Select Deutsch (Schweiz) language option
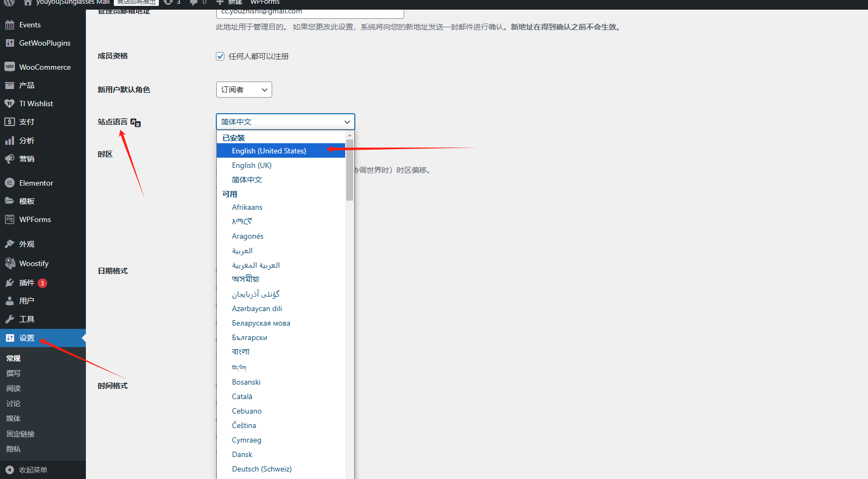 pyautogui.click(x=281, y=469)
